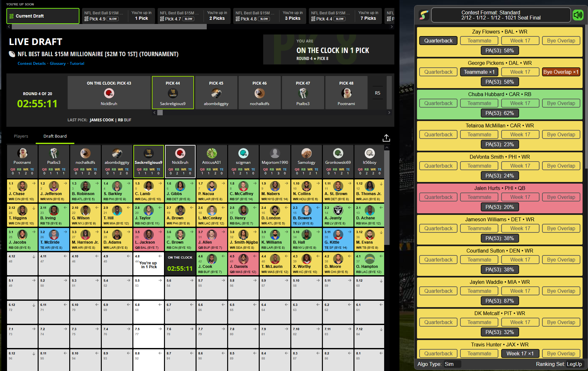Click the football icon beside contest title
The width and height of the screenshot is (588, 371).
pyautogui.click(x=12, y=54)
